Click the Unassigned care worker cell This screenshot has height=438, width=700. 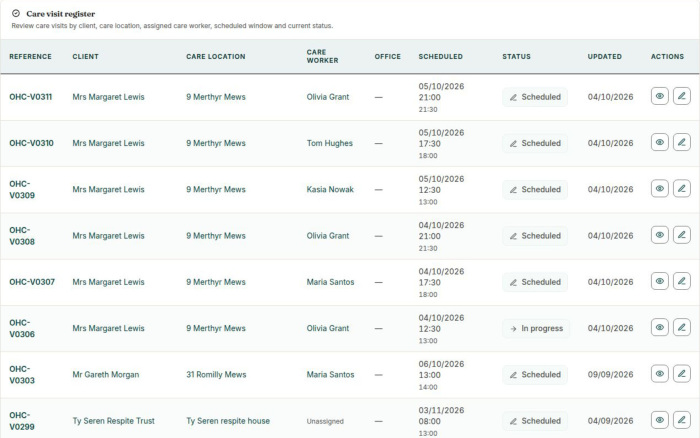pyautogui.click(x=325, y=421)
